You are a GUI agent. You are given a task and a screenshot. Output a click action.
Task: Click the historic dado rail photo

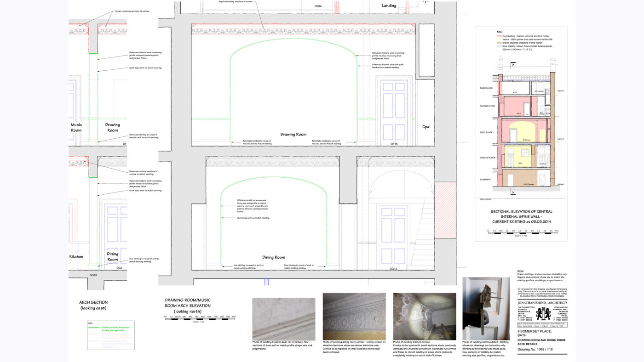coord(283,319)
